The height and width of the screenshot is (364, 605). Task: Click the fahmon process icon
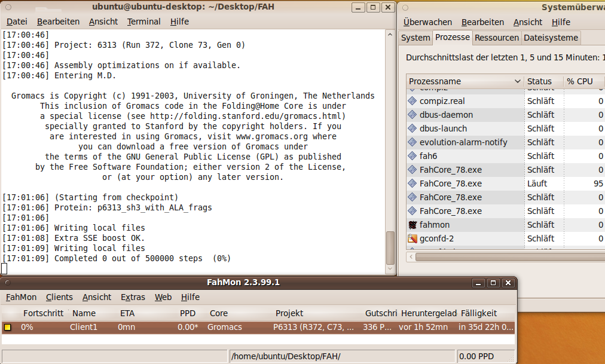[x=412, y=225]
